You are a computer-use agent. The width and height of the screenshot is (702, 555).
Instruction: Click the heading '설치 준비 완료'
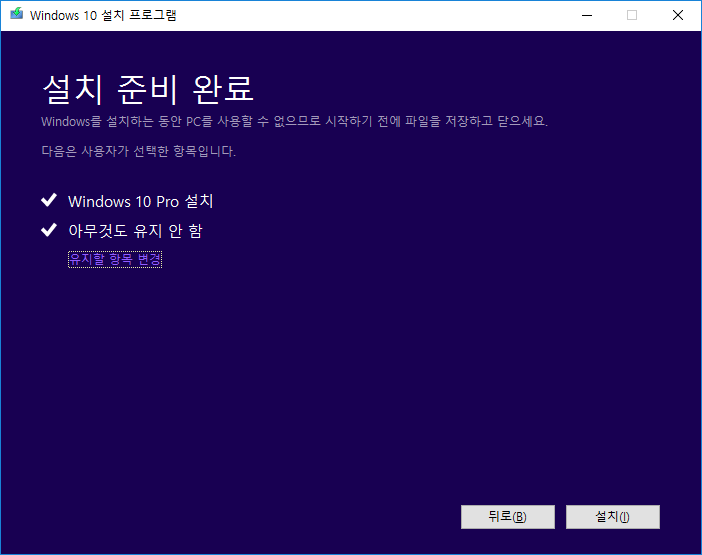point(148,89)
